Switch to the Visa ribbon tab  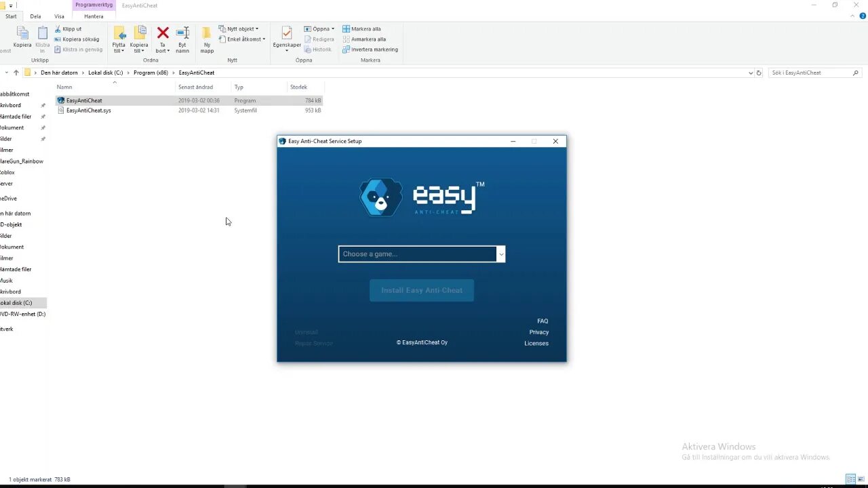click(59, 16)
